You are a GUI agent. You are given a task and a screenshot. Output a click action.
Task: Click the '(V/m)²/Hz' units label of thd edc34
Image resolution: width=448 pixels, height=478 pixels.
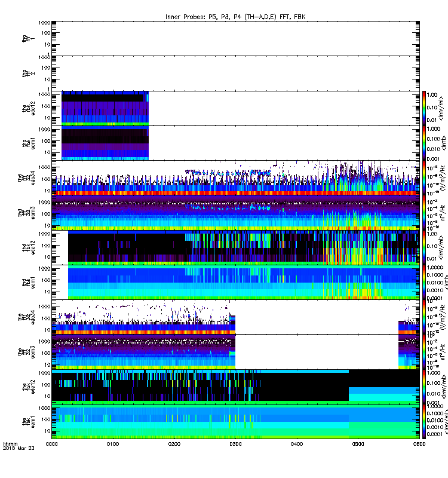click(443, 177)
